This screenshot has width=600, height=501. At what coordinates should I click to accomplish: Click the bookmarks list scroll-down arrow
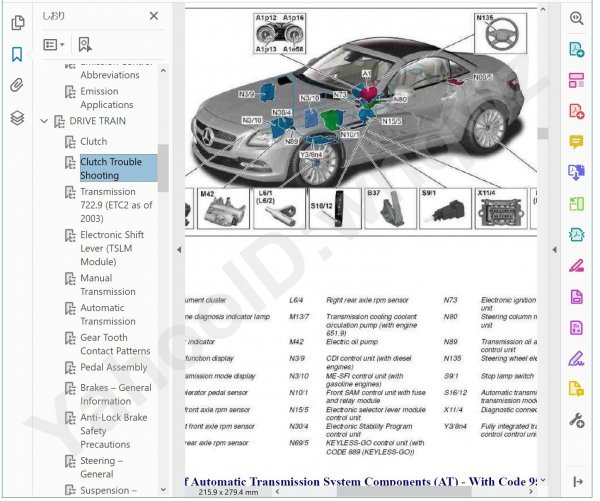tap(163, 490)
